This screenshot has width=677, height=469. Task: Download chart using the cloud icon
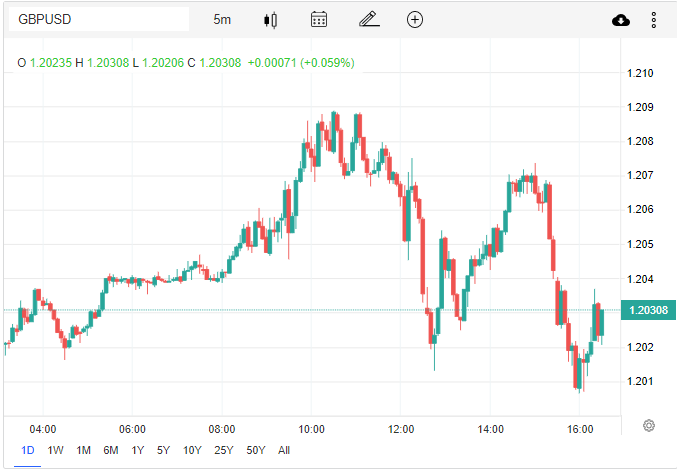coord(620,20)
